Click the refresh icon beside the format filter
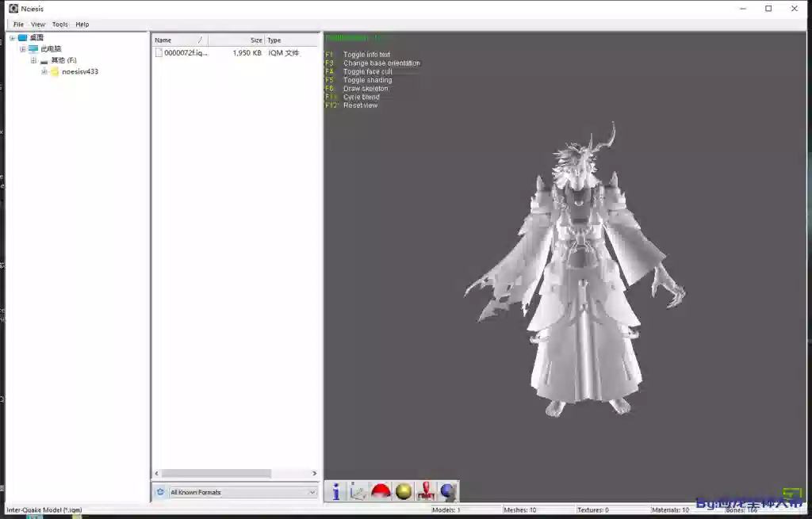Viewport: 812px width, 519px height. (160, 491)
